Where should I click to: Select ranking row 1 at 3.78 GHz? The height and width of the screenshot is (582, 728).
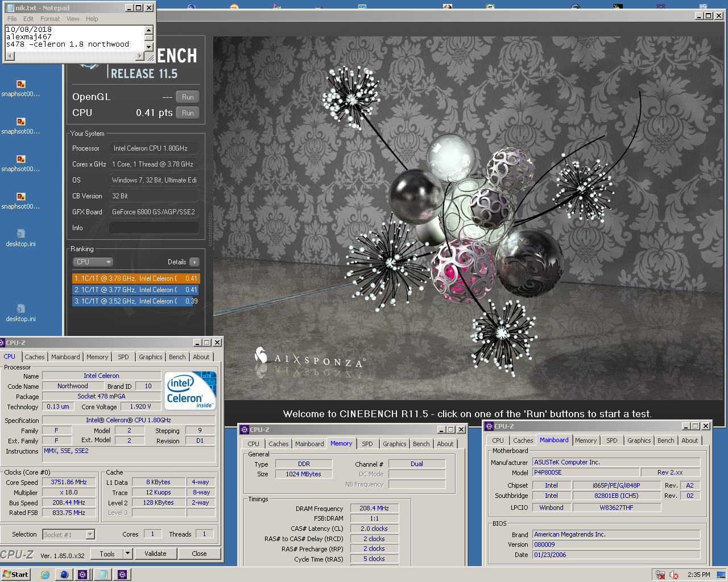tap(136, 278)
